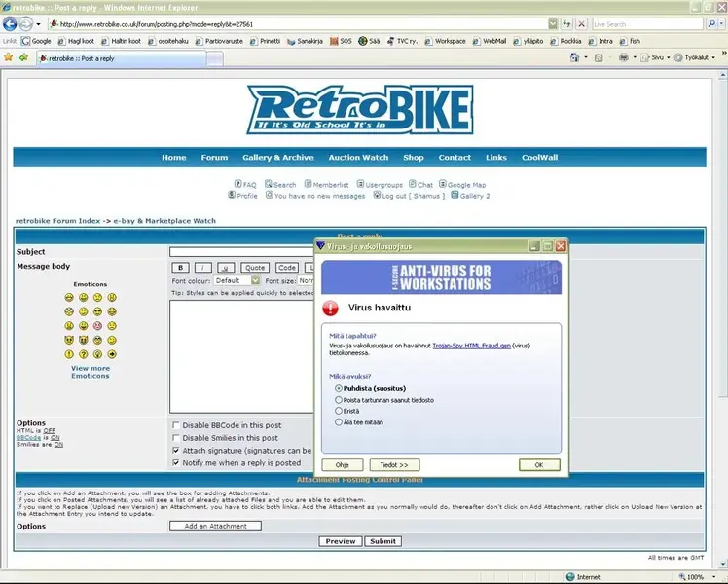
Task: Click the Code BBCode button
Action: pyautogui.click(x=287, y=268)
